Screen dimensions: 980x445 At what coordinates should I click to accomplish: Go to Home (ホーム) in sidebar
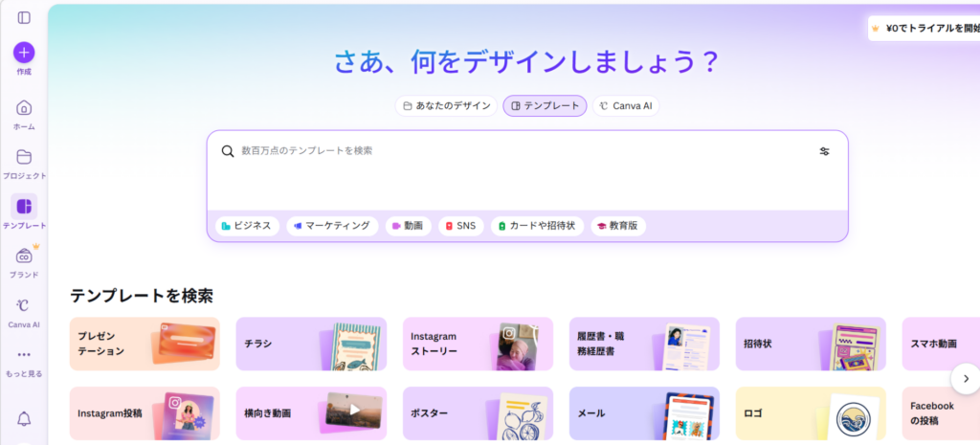24,114
